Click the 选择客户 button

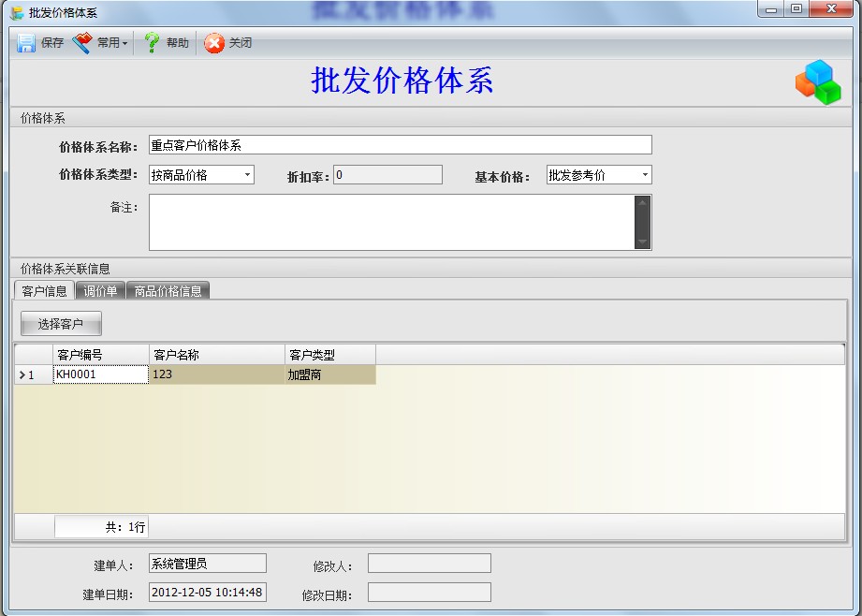coord(61,323)
